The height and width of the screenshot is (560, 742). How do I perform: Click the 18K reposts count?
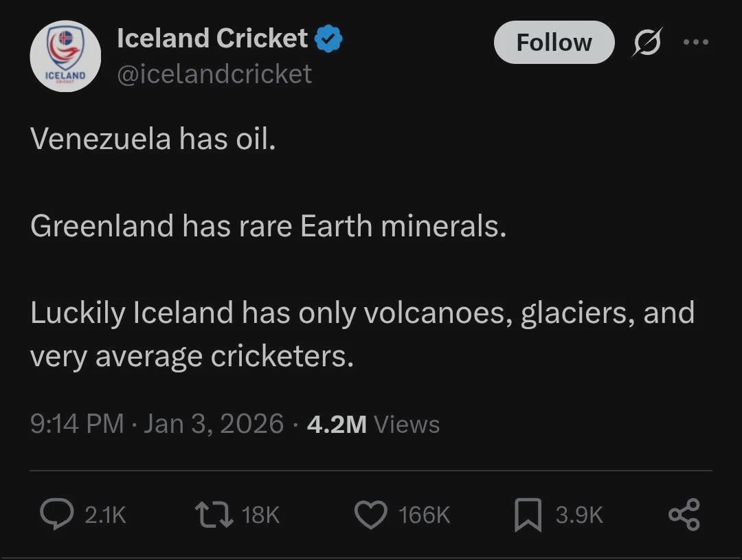click(261, 515)
